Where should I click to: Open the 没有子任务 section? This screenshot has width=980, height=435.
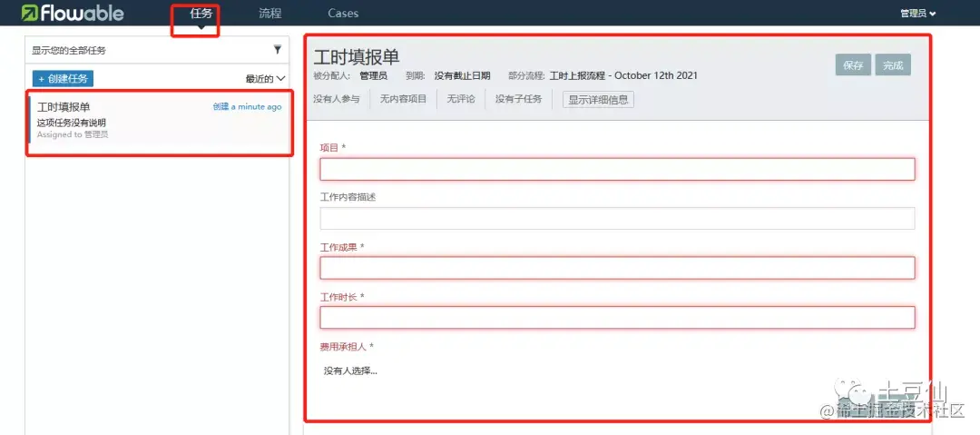(x=519, y=99)
